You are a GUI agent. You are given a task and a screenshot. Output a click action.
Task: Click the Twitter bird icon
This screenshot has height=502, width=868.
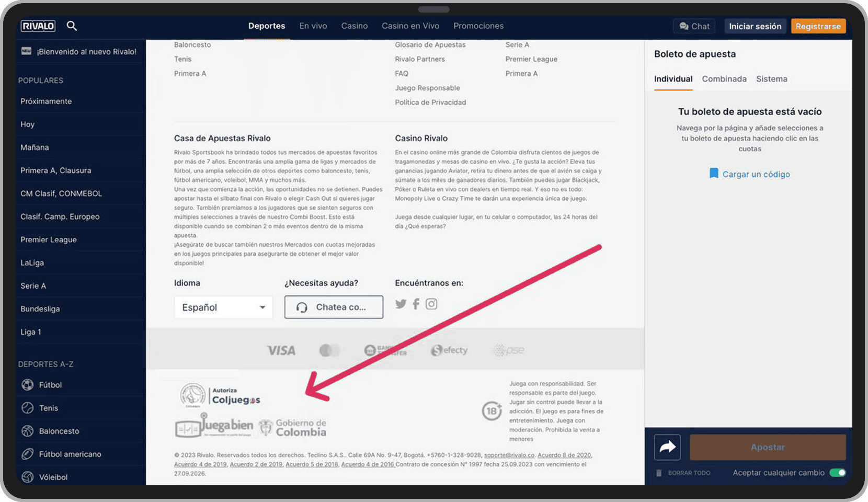pos(401,304)
